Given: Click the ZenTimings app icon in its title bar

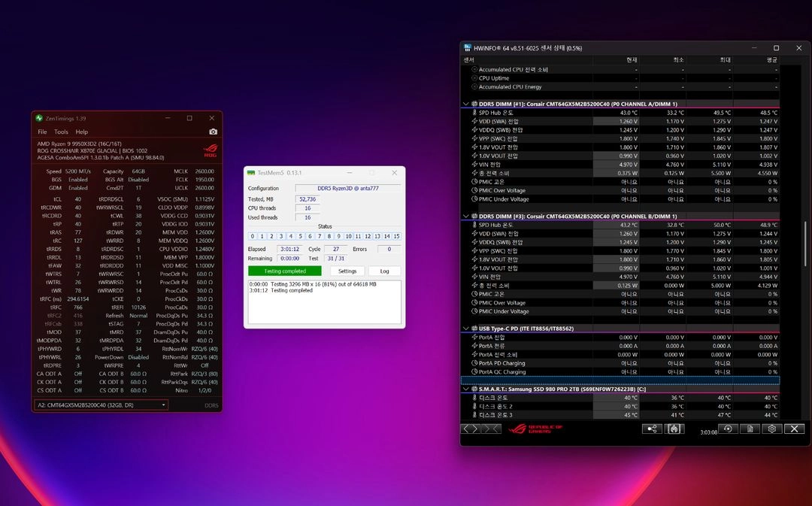Looking at the screenshot, I should pyautogui.click(x=39, y=118).
